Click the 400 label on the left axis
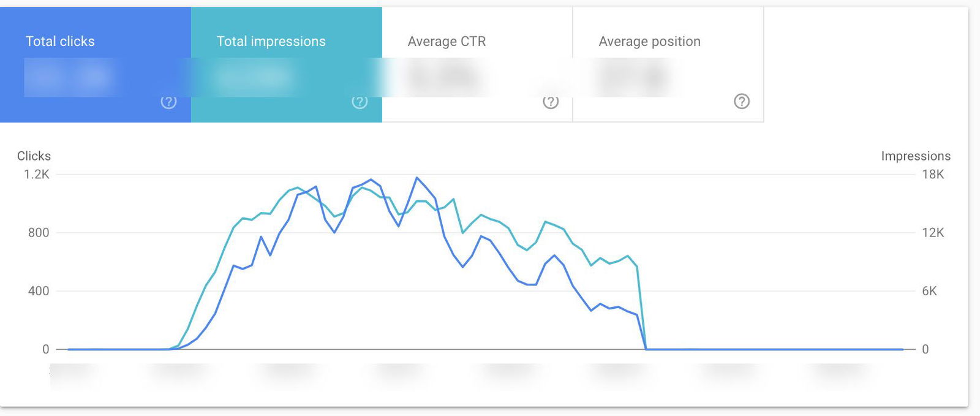 pos(39,291)
